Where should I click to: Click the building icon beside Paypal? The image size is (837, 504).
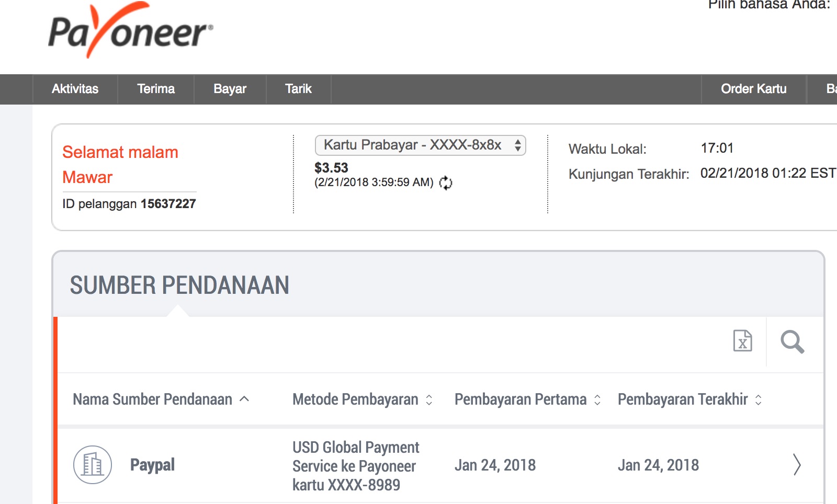pyautogui.click(x=92, y=465)
